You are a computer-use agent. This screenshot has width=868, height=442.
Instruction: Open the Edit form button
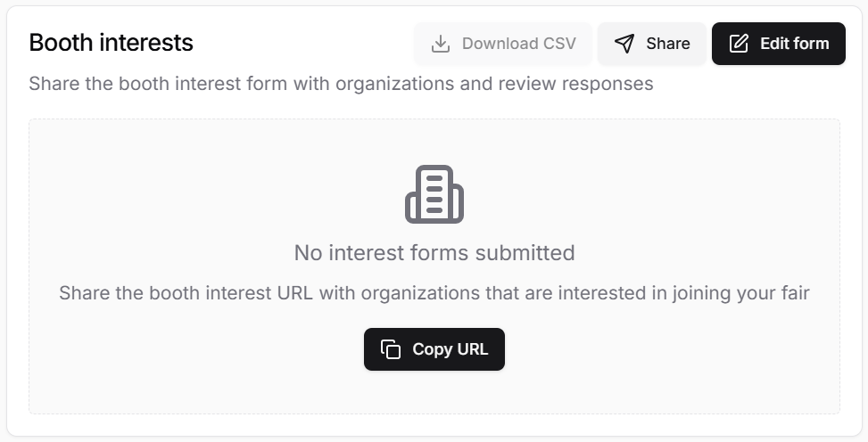tap(778, 44)
